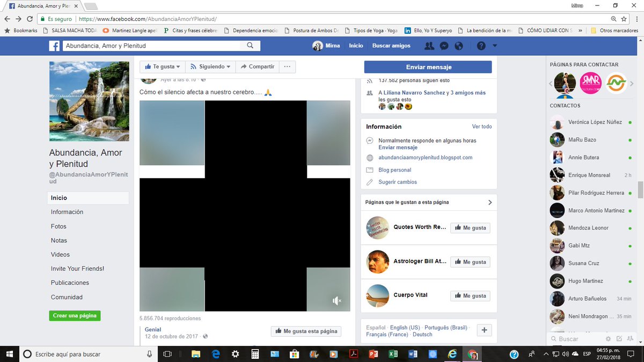
Task: Open contacts settings gear in chat sidebar
Action: pos(608,338)
